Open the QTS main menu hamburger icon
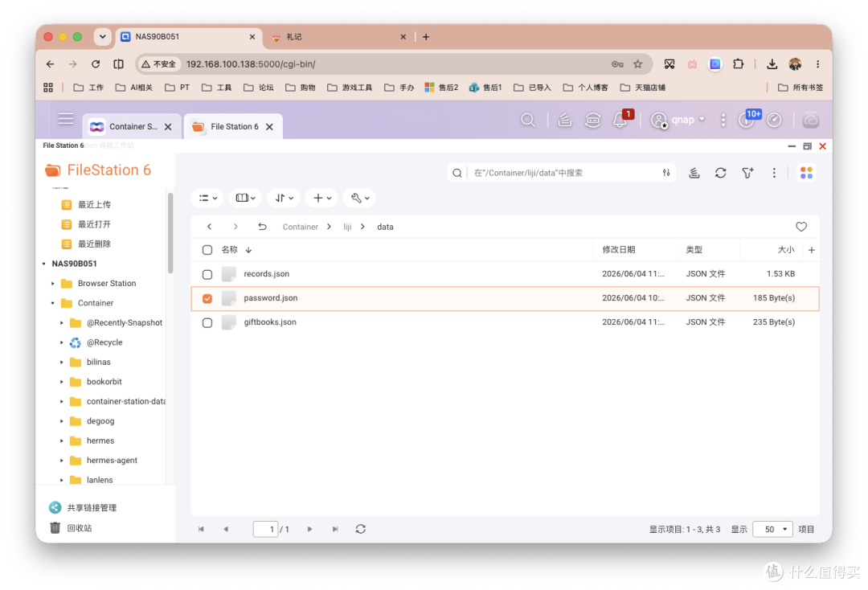The width and height of the screenshot is (868, 590). (x=66, y=118)
